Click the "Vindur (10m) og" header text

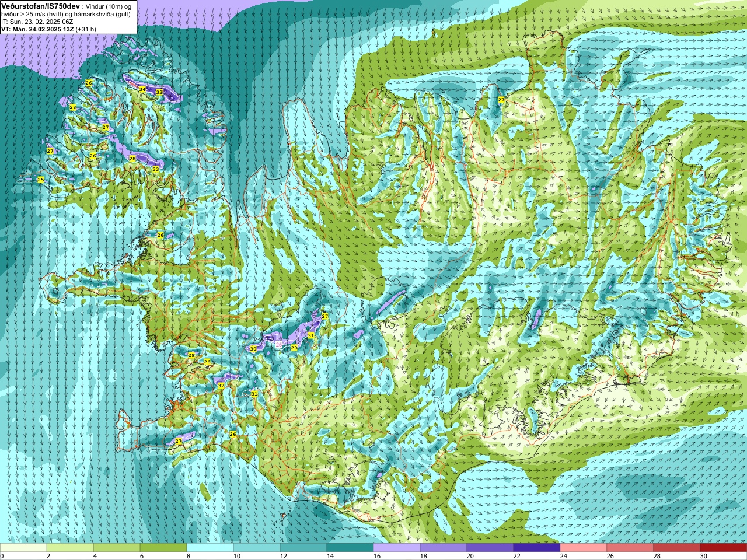pyautogui.click(x=109, y=6)
